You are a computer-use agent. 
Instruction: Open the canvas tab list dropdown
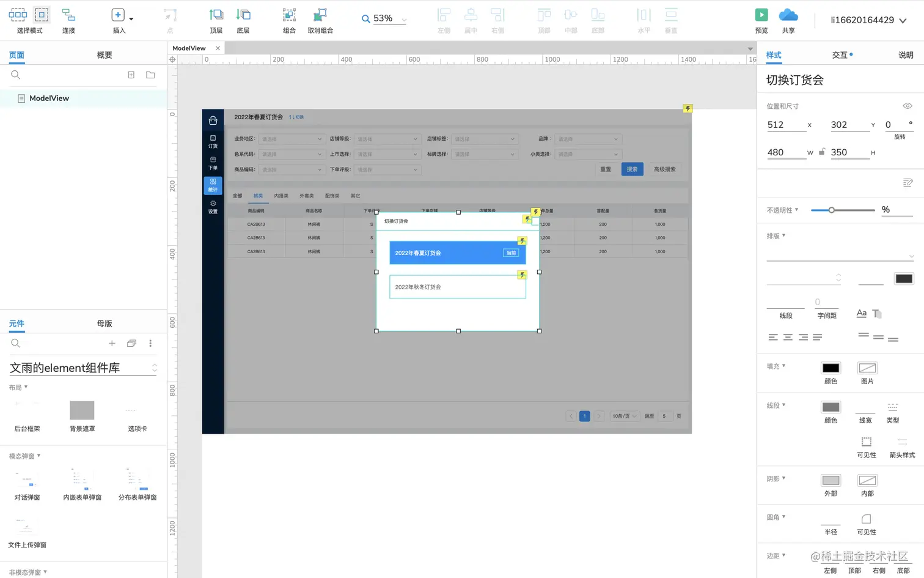point(750,48)
